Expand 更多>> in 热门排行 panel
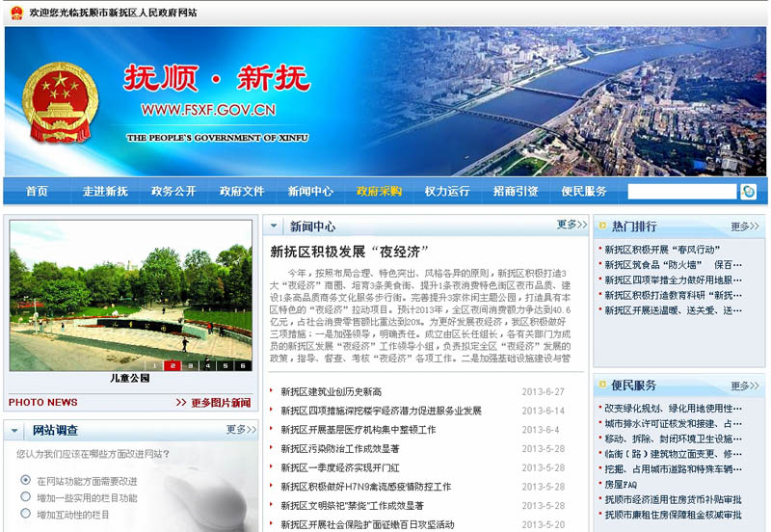The height and width of the screenshot is (532, 771). click(x=745, y=227)
